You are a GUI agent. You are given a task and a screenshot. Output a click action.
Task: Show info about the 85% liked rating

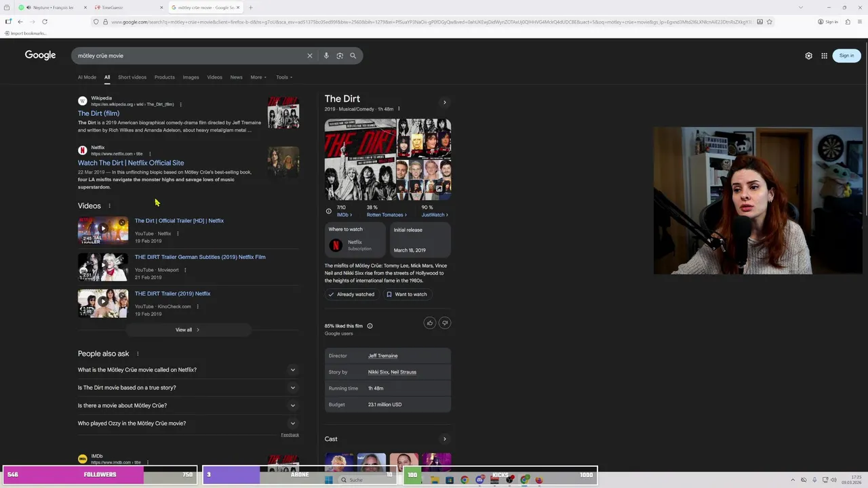(370, 326)
